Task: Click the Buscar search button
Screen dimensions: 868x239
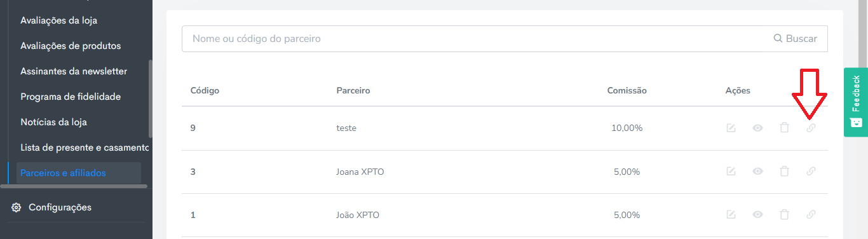Action: [x=796, y=38]
